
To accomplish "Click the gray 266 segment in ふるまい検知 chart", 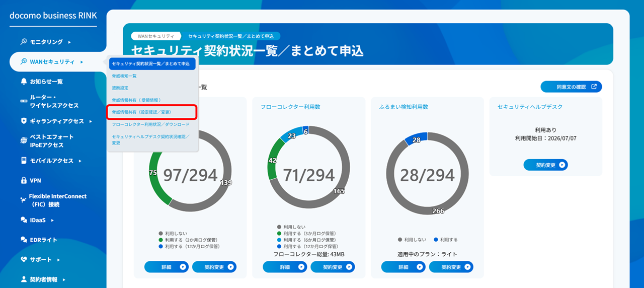I will [x=438, y=210].
